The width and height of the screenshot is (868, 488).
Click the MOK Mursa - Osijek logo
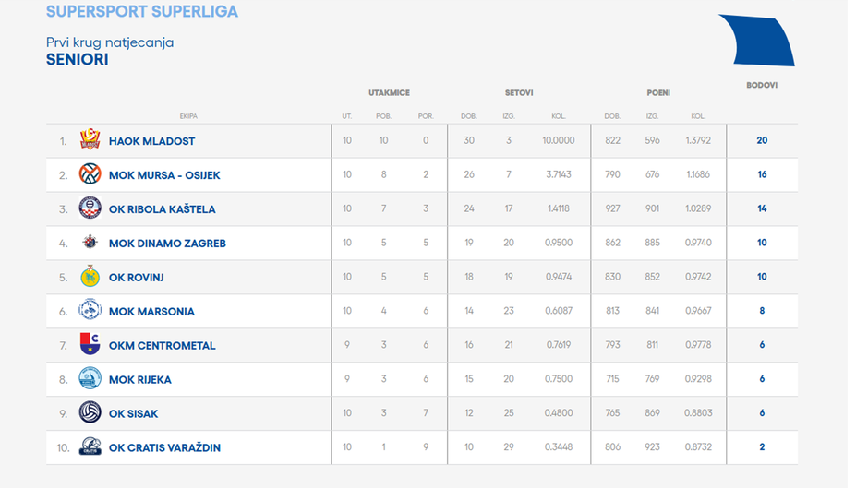(x=90, y=175)
